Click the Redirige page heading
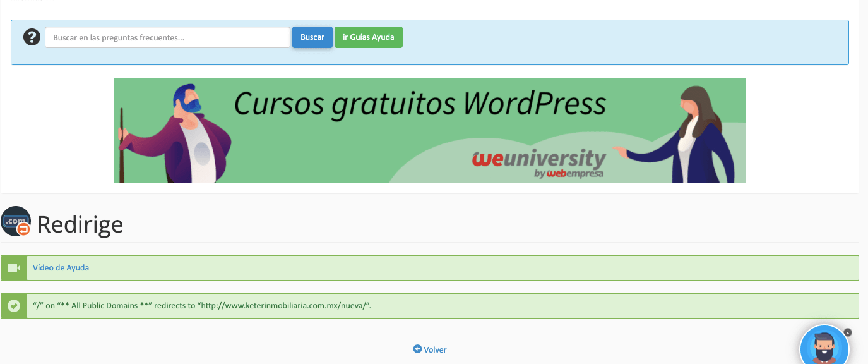Image resolution: width=868 pixels, height=364 pixels. point(80,224)
